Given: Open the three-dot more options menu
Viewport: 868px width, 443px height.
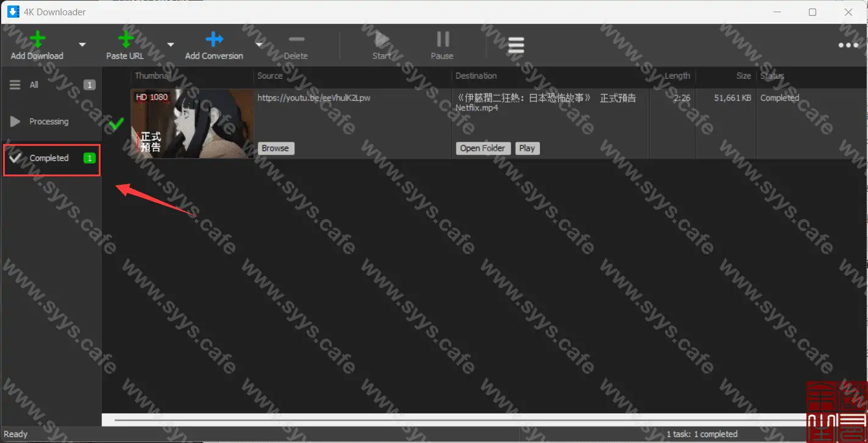Looking at the screenshot, I should [848, 45].
